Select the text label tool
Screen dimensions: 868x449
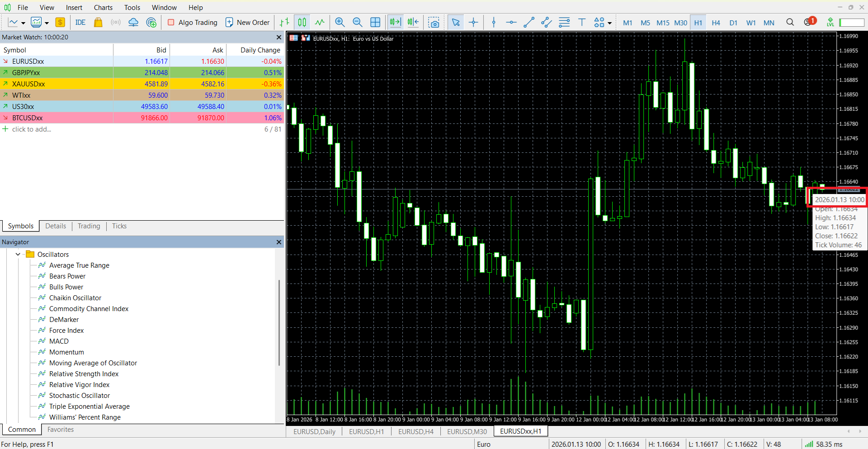582,22
